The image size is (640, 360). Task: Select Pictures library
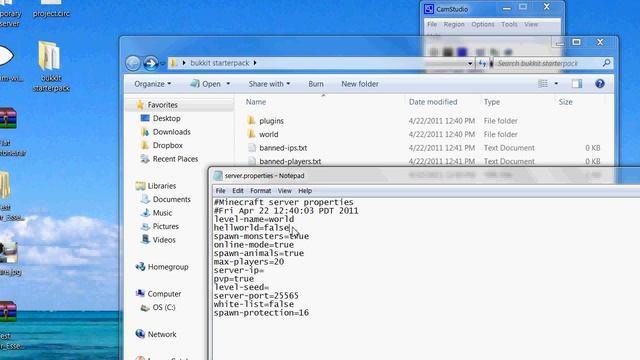165,226
